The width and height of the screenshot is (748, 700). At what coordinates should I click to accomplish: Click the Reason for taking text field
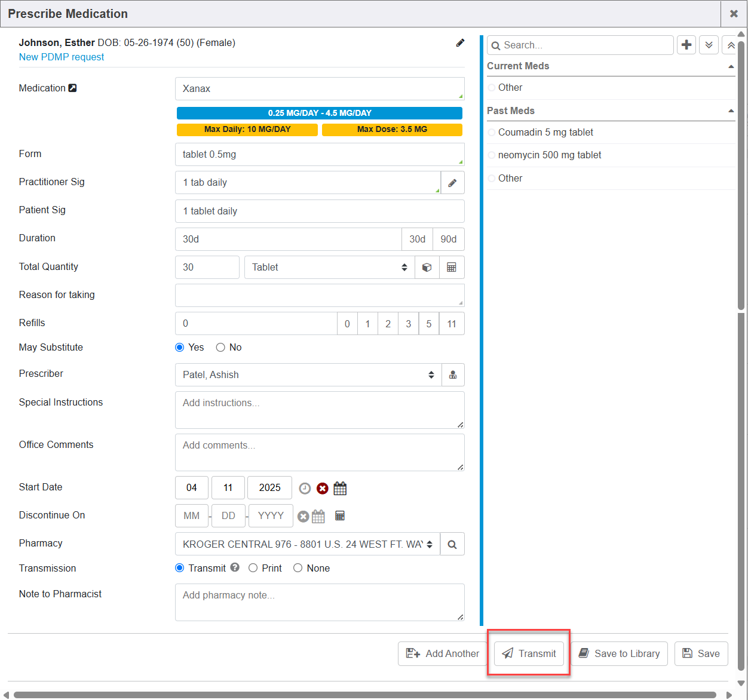(x=319, y=295)
